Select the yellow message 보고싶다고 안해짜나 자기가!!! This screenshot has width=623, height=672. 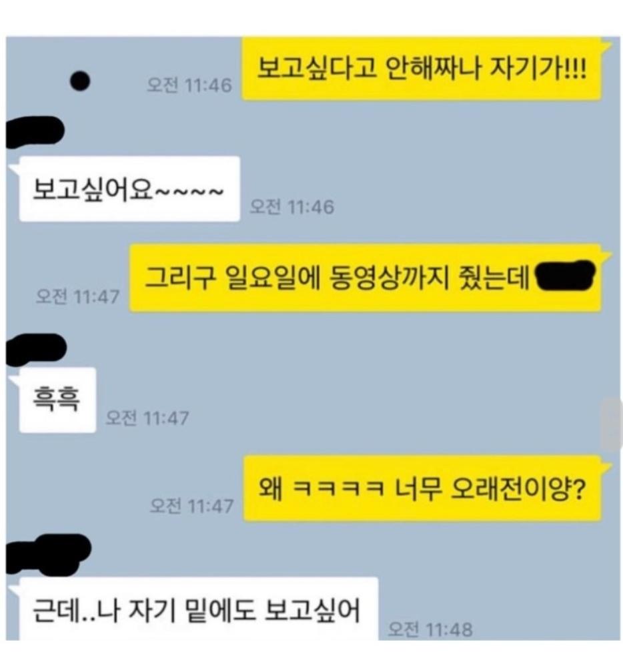tap(422, 69)
